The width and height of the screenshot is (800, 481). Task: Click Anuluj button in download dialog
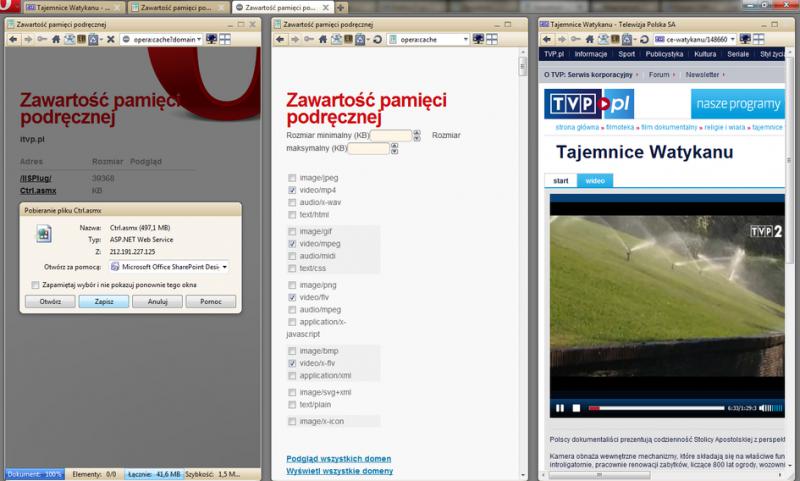click(x=158, y=301)
